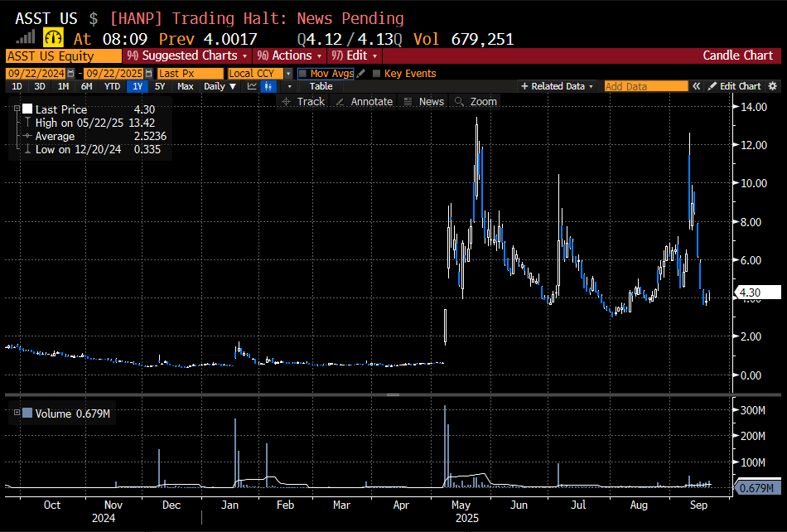Open the Actions dropdown menu
Screen dimensions: 787x532
point(289,56)
